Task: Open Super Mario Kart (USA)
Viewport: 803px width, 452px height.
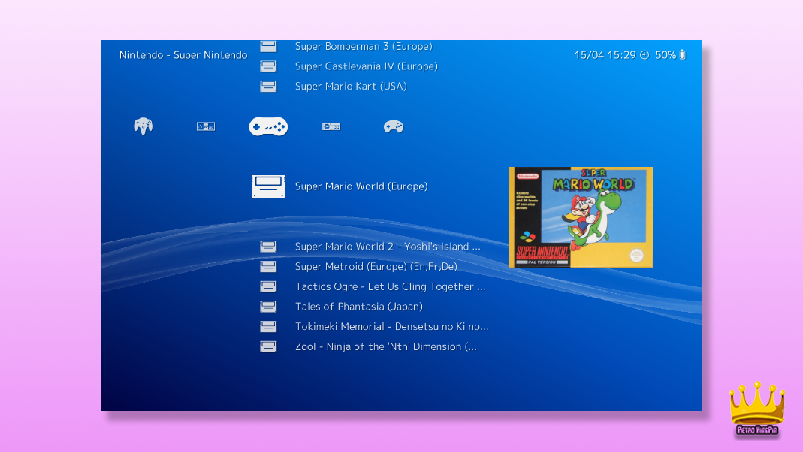Action: pos(351,86)
